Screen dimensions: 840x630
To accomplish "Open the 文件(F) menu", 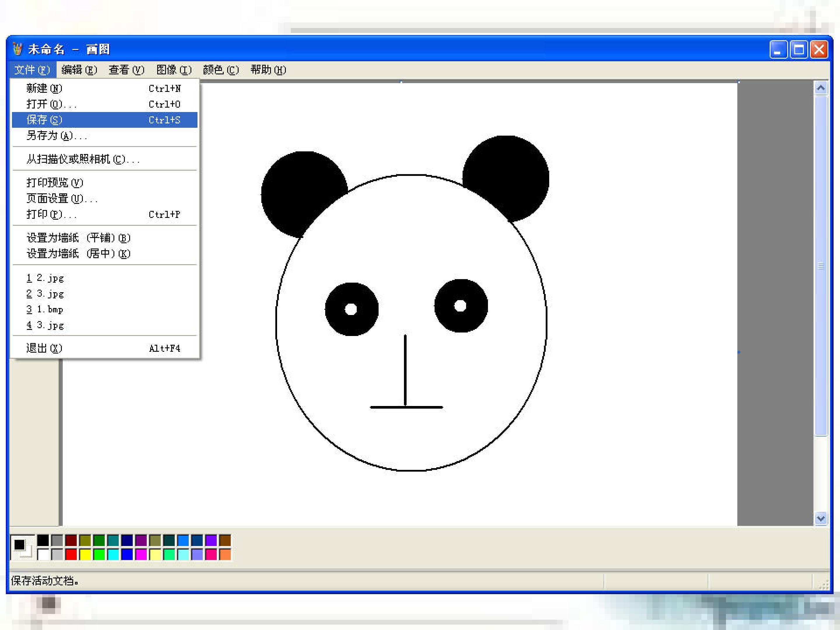I will pos(32,70).
